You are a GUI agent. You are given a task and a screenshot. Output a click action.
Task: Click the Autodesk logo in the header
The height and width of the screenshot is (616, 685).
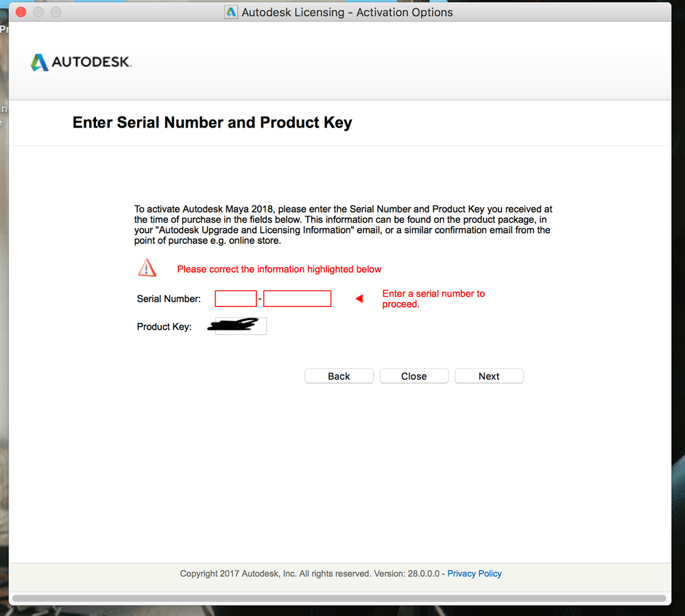click(81, 62)
